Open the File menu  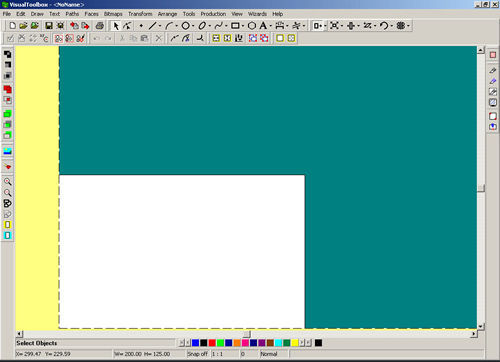coord(7,14)
